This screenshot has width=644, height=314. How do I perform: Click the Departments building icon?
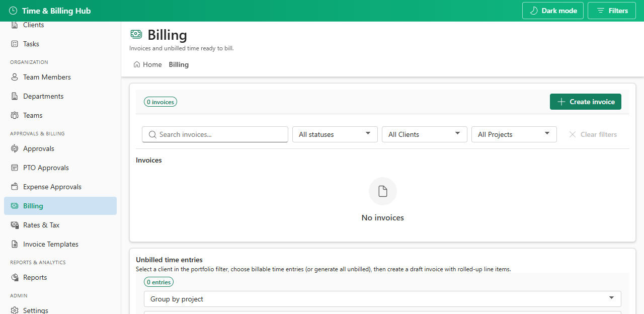tap(15, 96)
